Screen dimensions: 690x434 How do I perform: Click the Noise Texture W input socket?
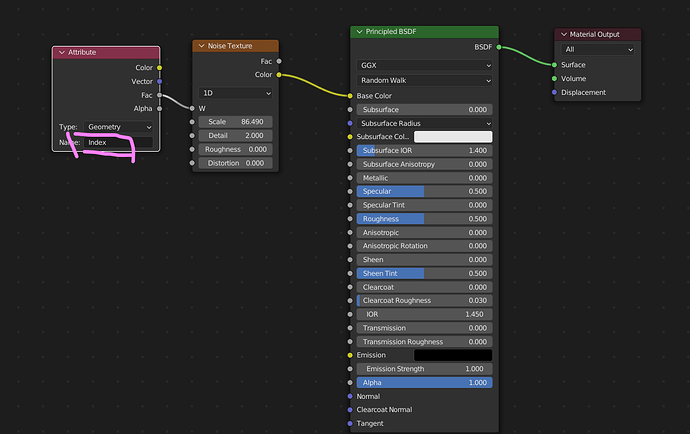click(192, 108)
